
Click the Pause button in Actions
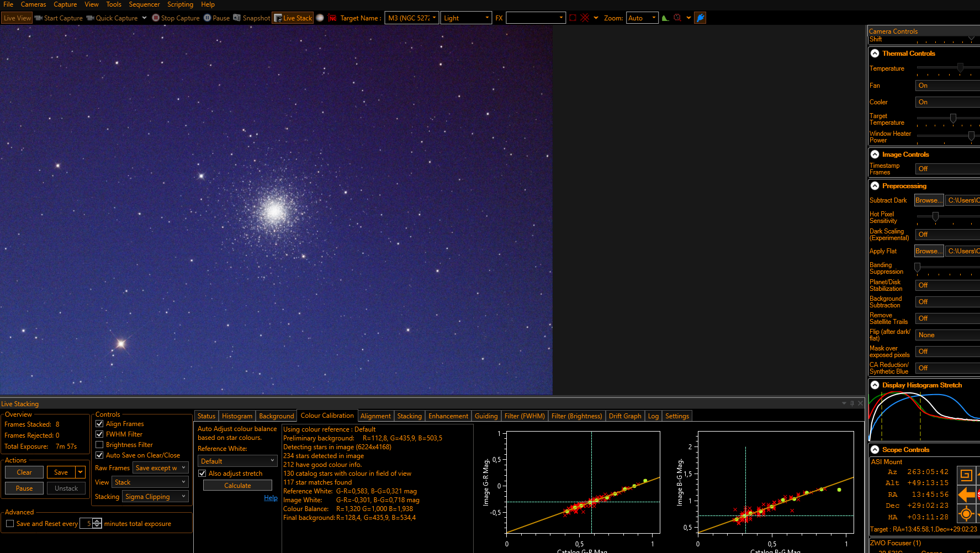click(x=24, y=488)
